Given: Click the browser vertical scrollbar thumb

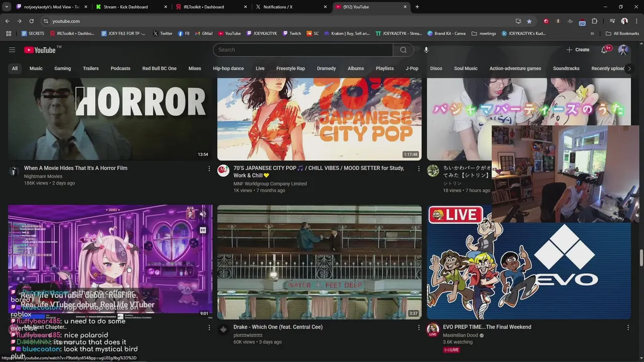Looking at the screenshot, I should pyautogui.click(x=641, y=257).
